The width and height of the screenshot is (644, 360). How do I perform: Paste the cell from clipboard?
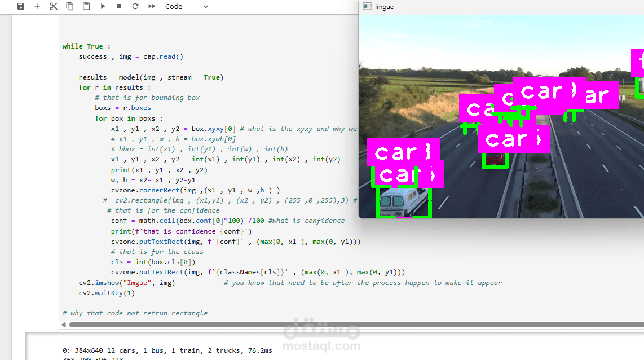click(x=86, y=6)
